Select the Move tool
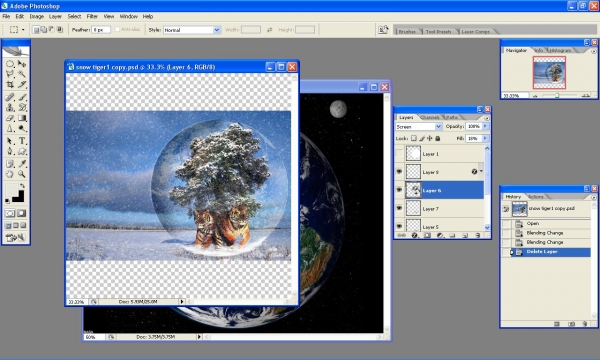 pyautogui.click(x=22, y=64)
